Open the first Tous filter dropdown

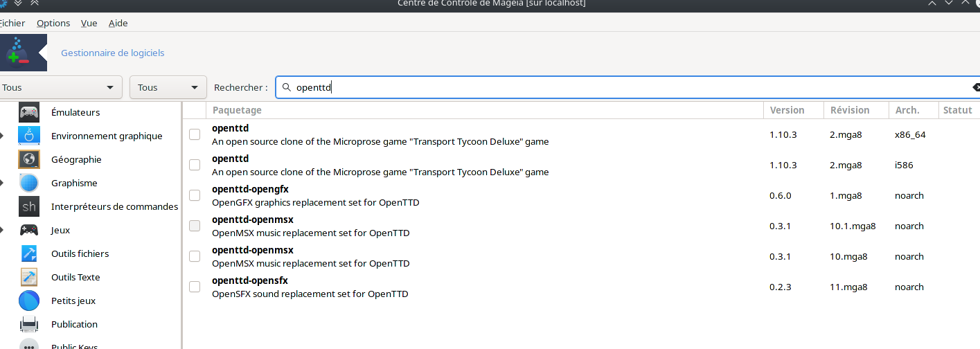[60, 87]
